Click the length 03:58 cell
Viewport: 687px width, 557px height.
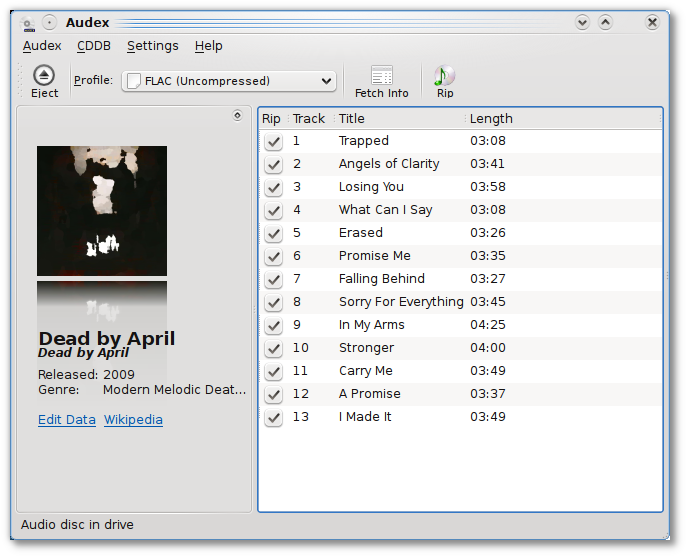(x=488, y=187)
